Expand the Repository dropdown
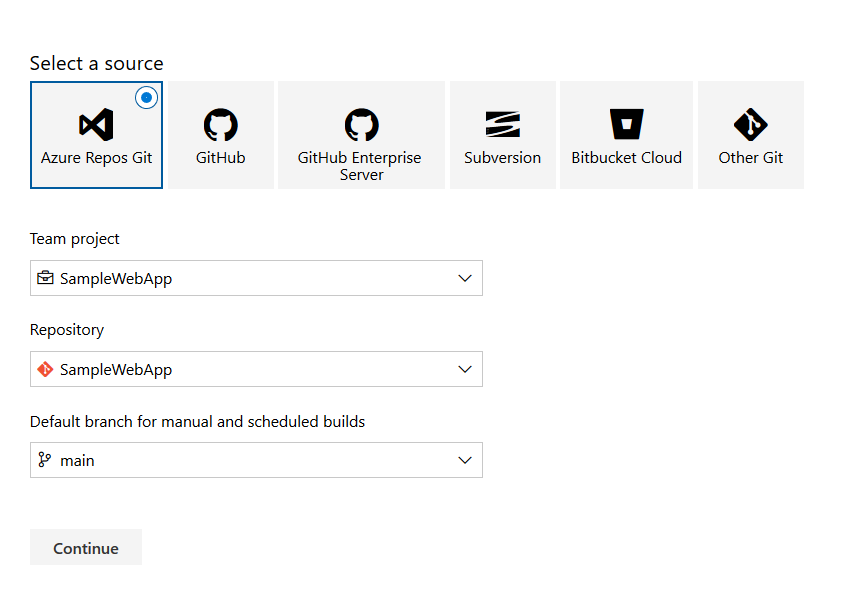Image resolution: width=847 pixels, height=614 pixels. [x=256, y=369]
